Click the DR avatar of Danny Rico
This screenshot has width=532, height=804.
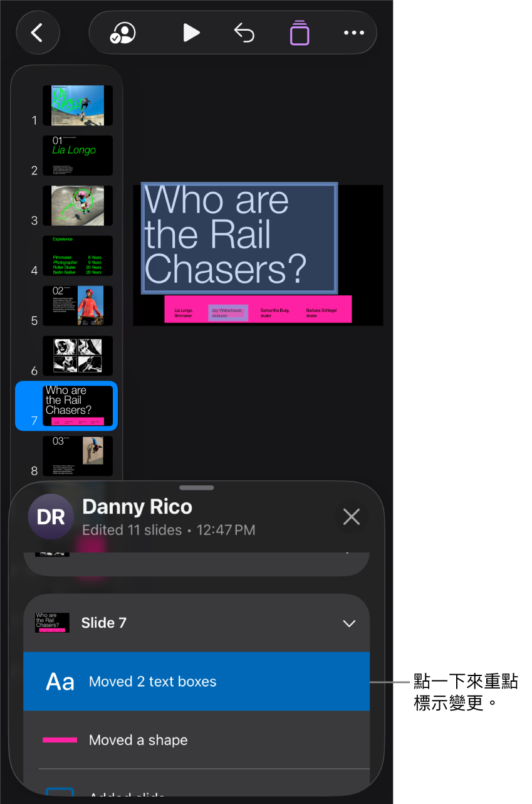tap(51, 517)
